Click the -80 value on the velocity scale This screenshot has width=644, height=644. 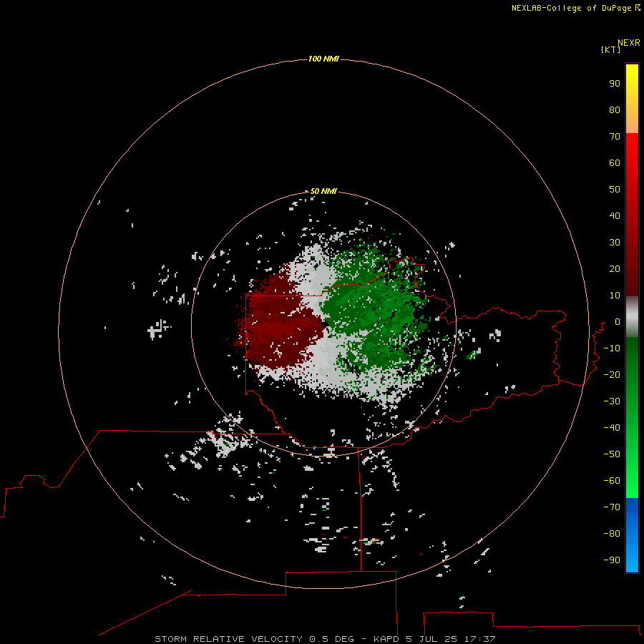point(612,534)
